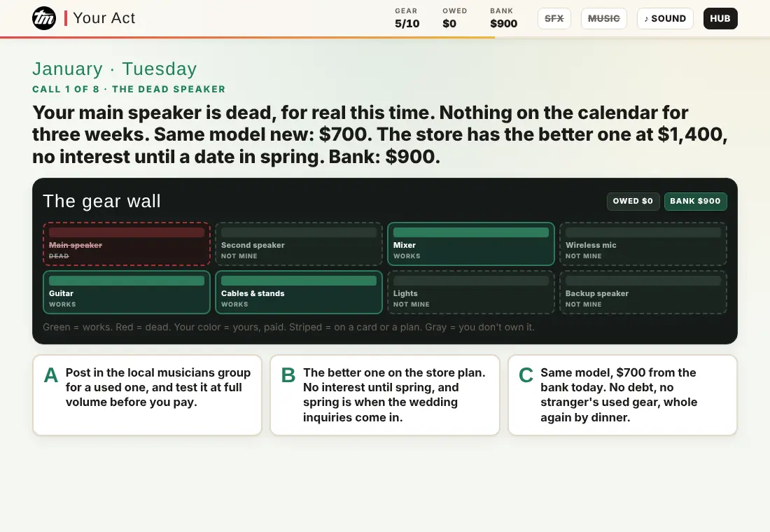Click 'CALL 1 OF 8 · THE DEAD SPEAKER' label
Screen dimensions: 770x532
(x=129, y=90)
